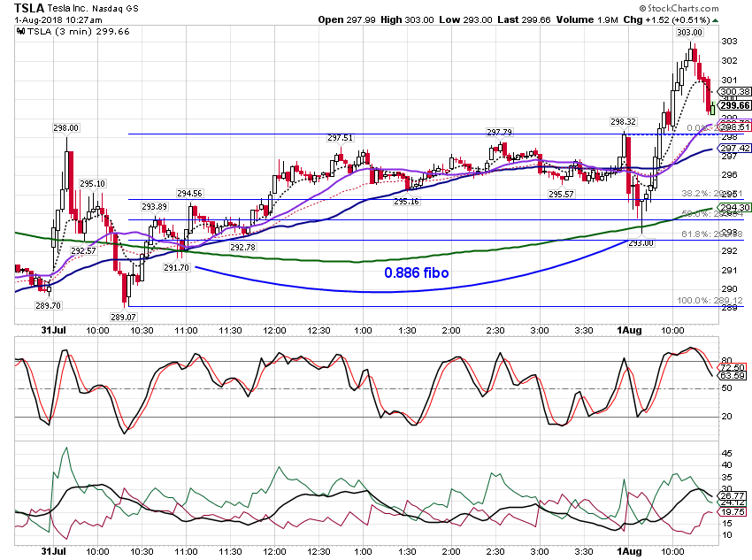Click the 289.07 low price label
Image resolution: width=752 pixels, height=560 pixels.
pyautogui.click(x=123, y=317)
